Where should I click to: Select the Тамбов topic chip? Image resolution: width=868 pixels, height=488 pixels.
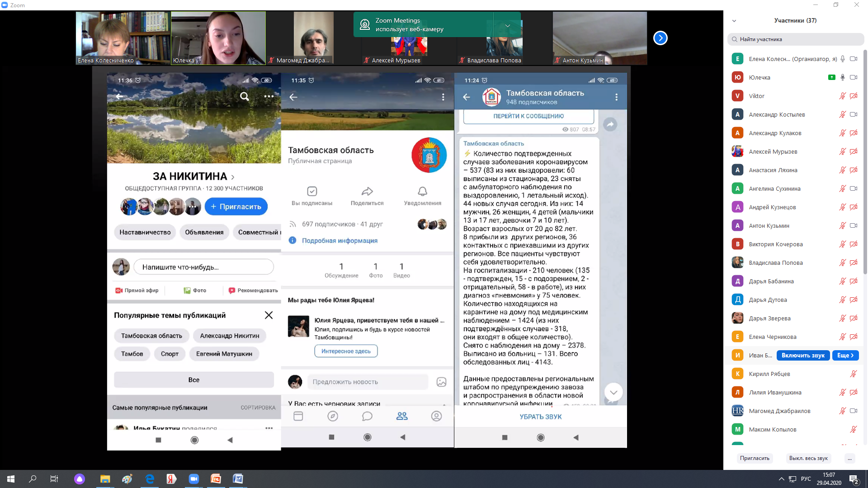[132, 354]
